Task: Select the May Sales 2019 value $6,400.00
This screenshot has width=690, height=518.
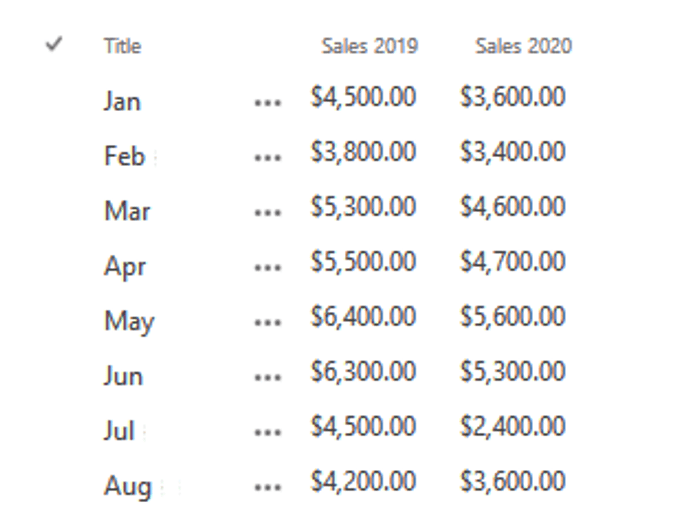Action: pos(363,316)
